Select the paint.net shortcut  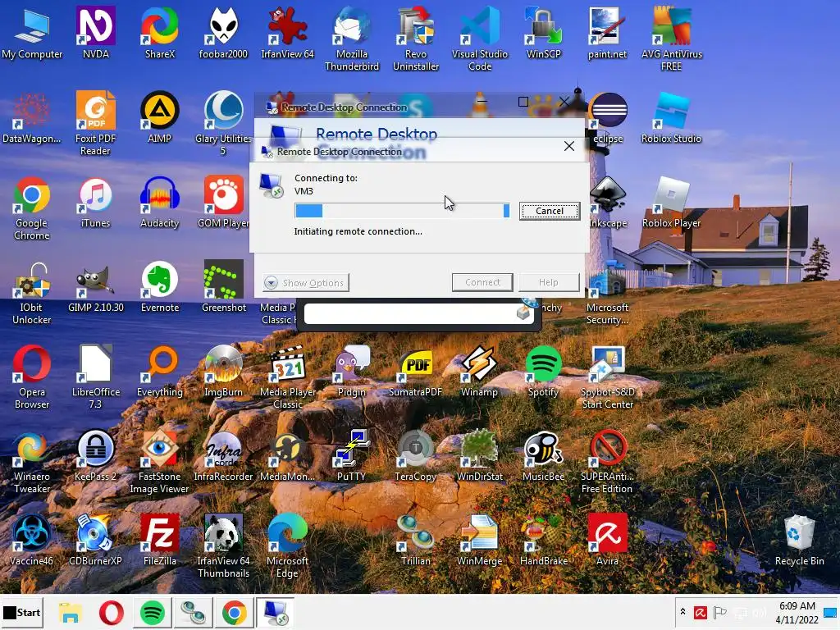[x=607, y=32]
